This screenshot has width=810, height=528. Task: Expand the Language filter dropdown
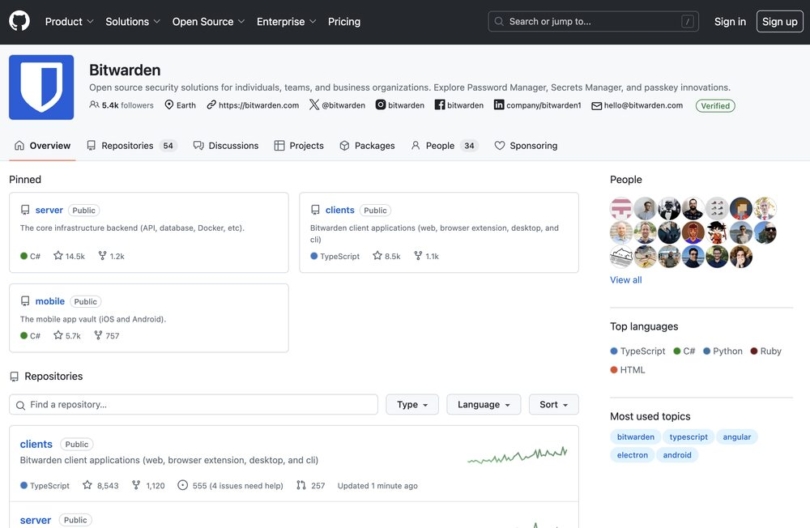pyautogui.click(x=483, y=404)
